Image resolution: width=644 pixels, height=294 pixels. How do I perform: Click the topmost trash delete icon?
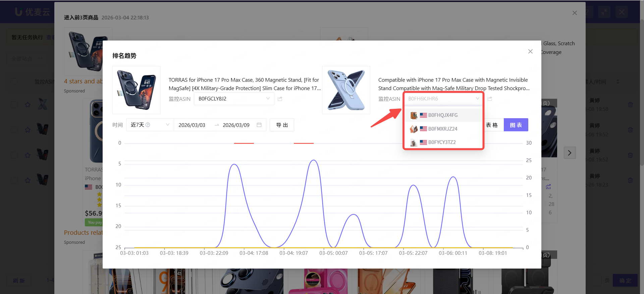pyautogui.click(x=630, y=104)
